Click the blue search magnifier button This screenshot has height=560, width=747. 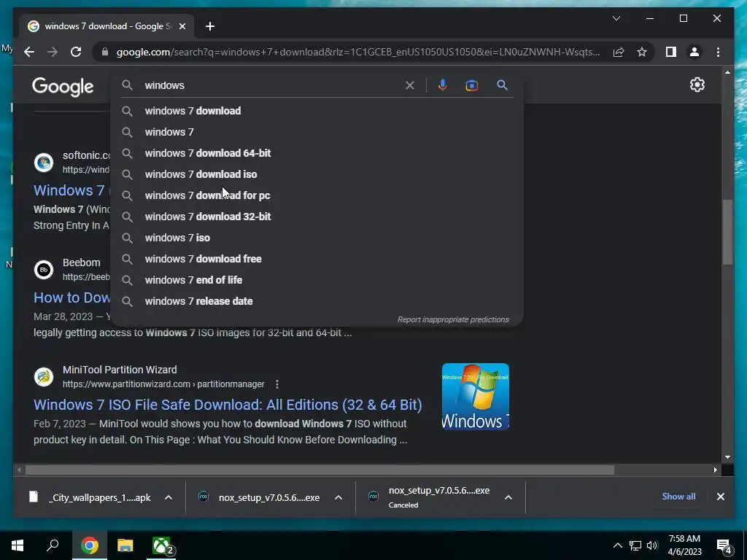502,85
